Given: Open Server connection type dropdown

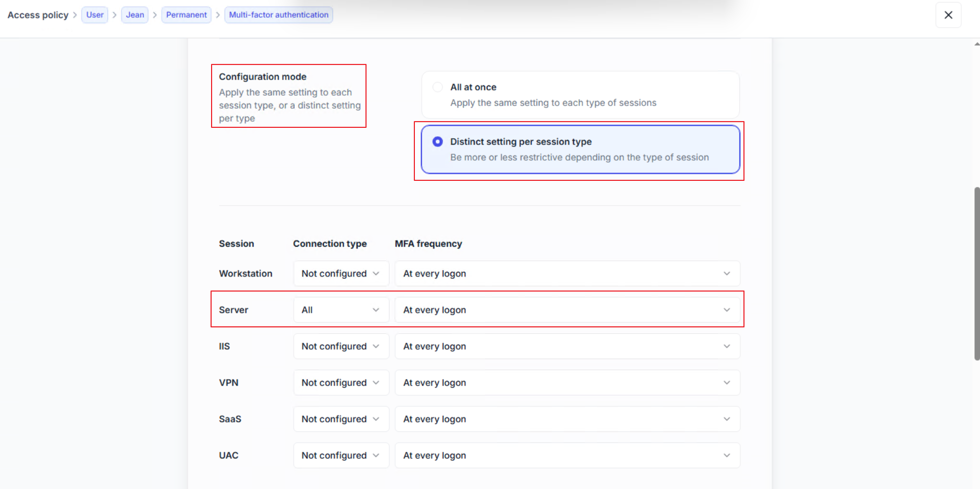Looking at the screenshot, I should pos(341,310).
